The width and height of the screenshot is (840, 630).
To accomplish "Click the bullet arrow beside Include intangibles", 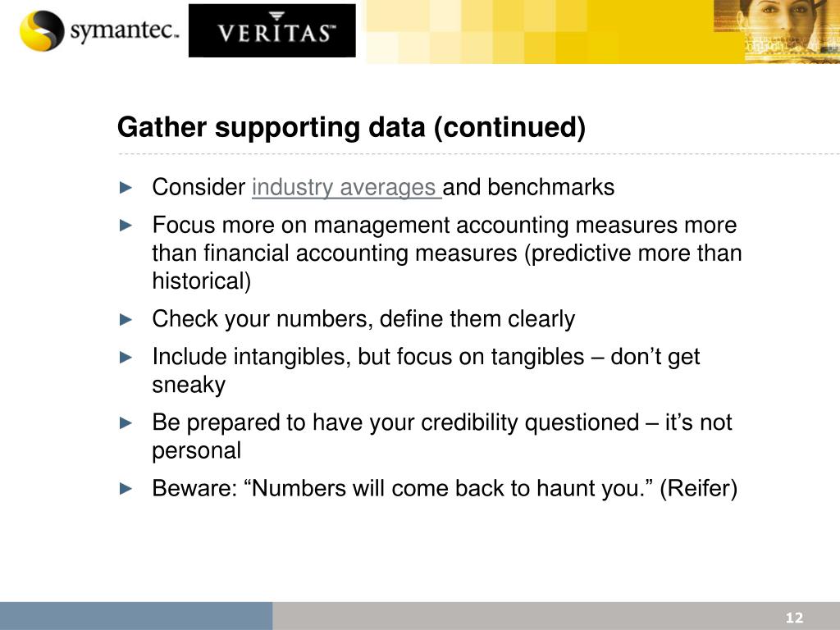I will (x=126, y=358).
